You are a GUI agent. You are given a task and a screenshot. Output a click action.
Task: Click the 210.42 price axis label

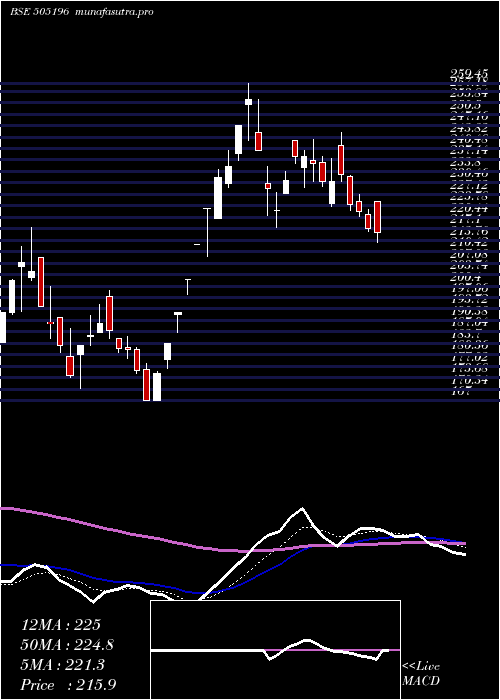[x=469, y=243]
